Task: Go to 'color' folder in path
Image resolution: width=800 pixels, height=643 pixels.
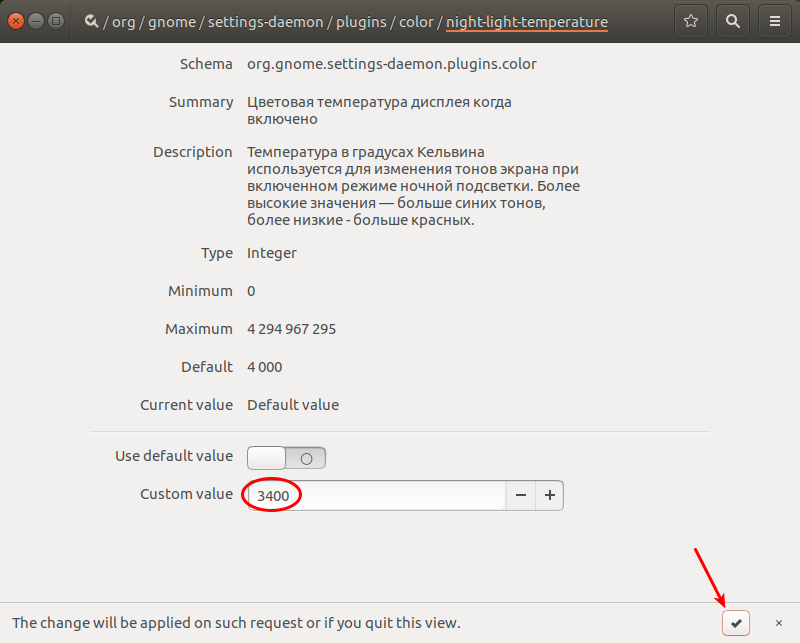Action: (x=416, y=22)
